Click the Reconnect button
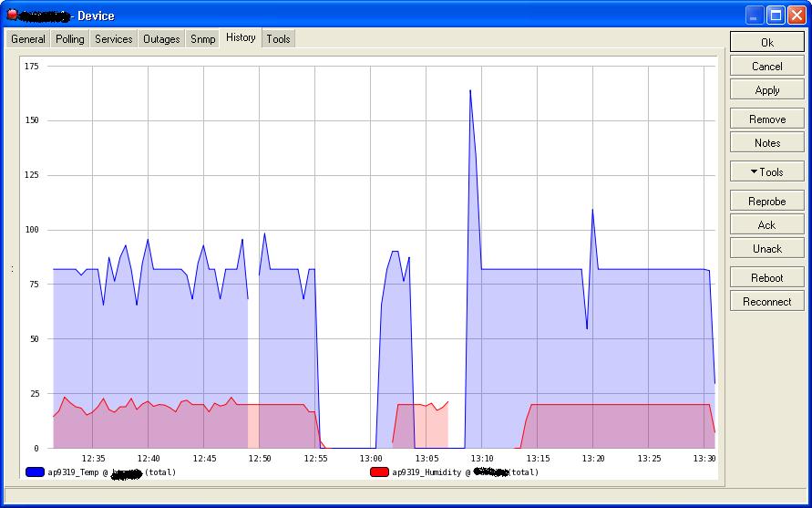812x508 pixels. click(x=767, y=301)
